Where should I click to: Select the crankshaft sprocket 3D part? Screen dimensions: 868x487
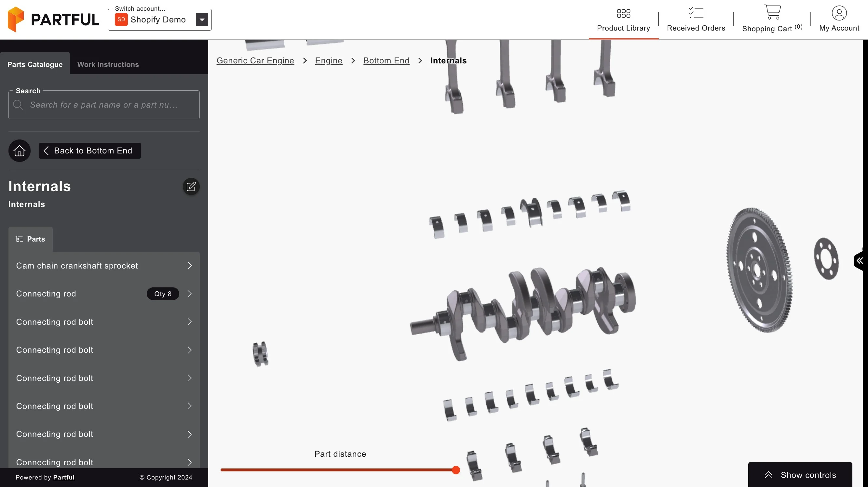(261, 354)
